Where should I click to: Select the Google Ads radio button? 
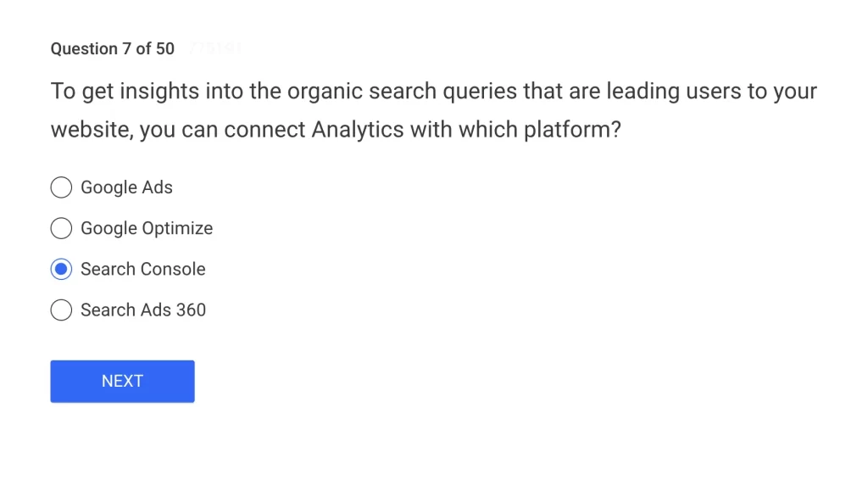coord(61,187)
